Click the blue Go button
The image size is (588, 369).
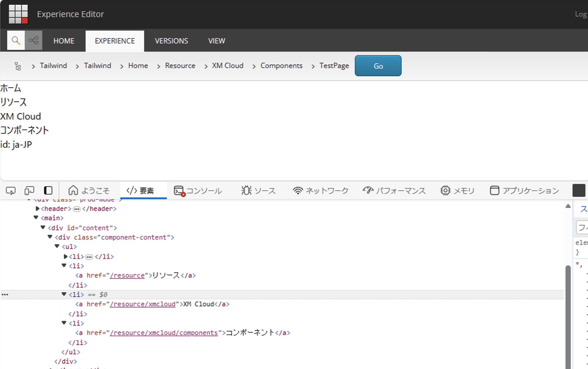pos(378,66)
